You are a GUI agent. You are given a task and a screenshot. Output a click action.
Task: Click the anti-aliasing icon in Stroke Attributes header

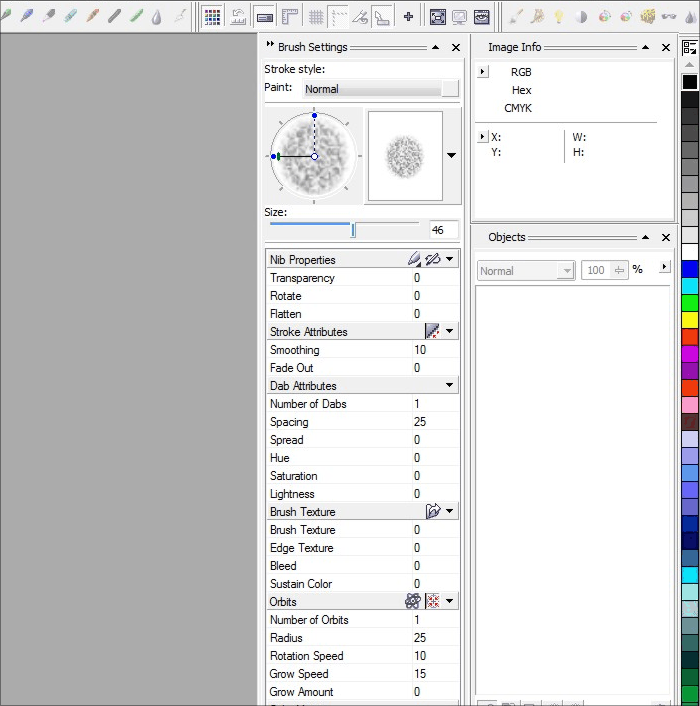tap(433, 332)
